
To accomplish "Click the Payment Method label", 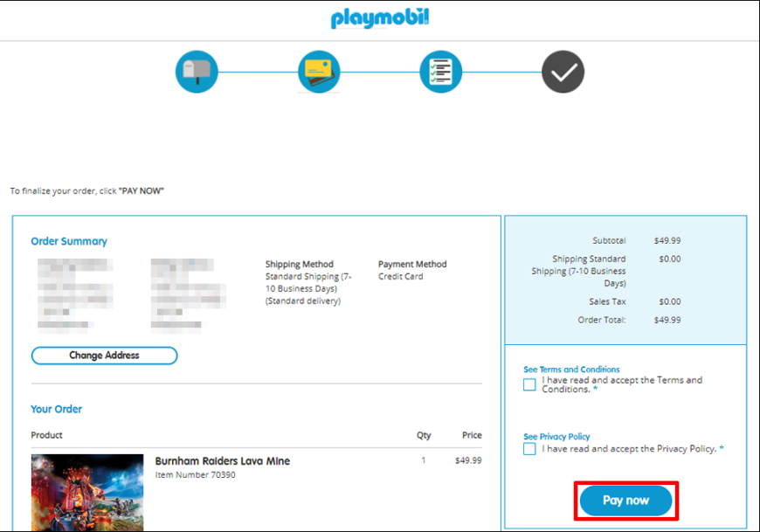I will coord(412,264).
